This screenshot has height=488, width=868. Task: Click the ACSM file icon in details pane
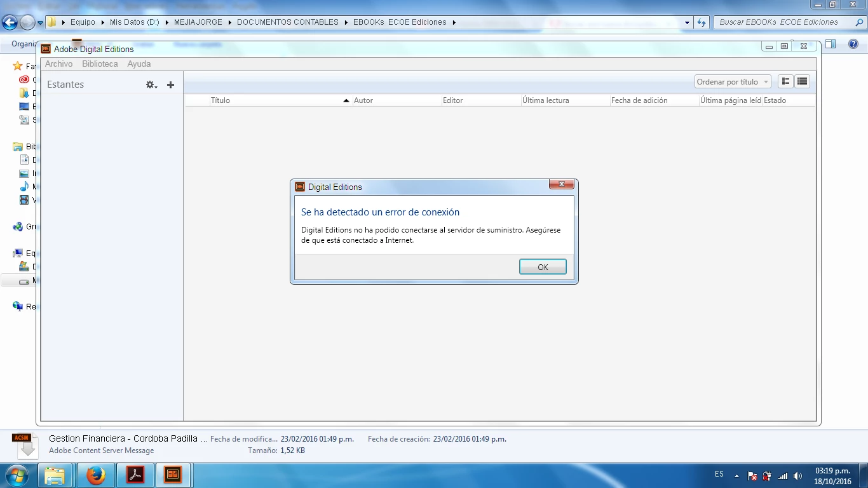[x=25, y=445]
